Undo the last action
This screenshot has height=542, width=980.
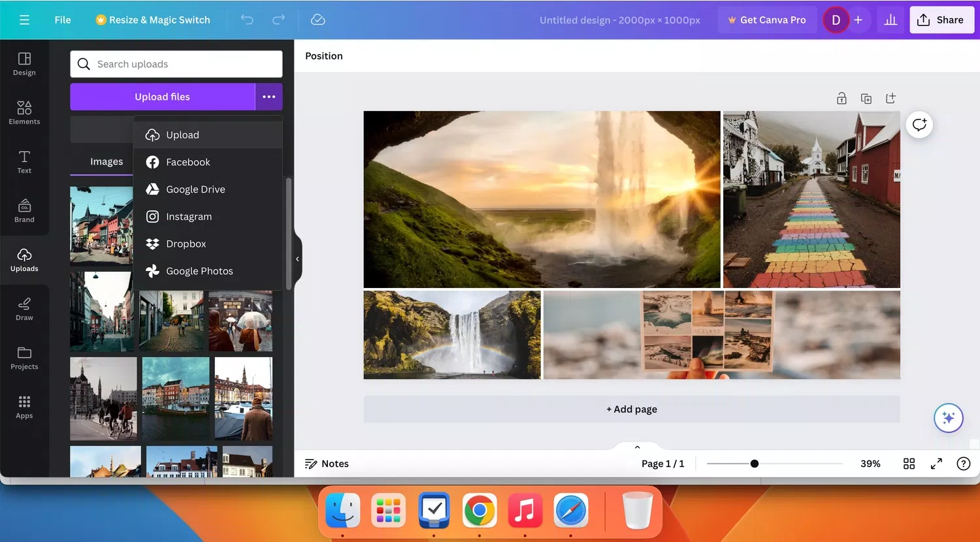point(247,20)
